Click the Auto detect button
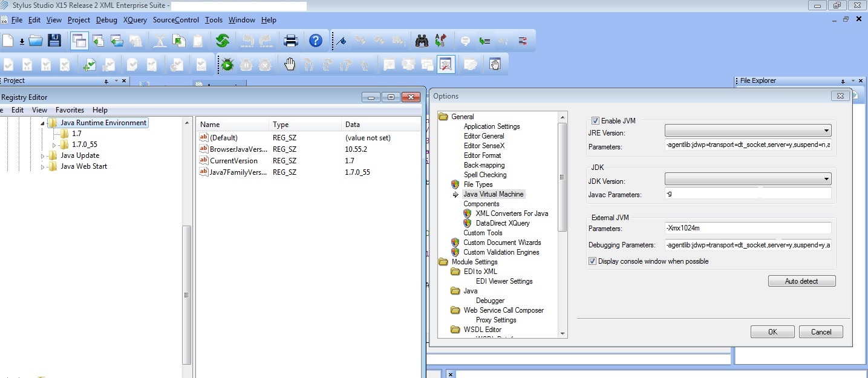The width and height of the screenshot is (868, 378). pyautogui.click(x=801, y=281)
